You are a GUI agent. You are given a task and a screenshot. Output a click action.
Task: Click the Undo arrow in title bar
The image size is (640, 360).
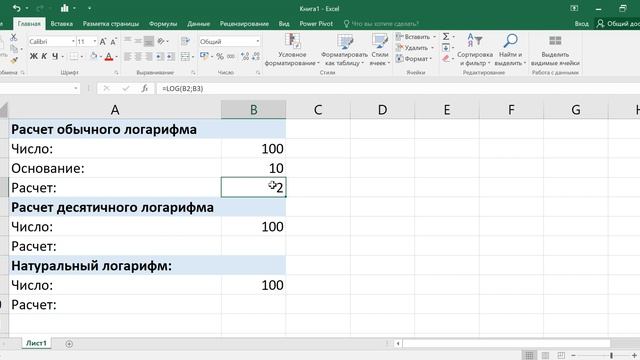pos(16,8)
